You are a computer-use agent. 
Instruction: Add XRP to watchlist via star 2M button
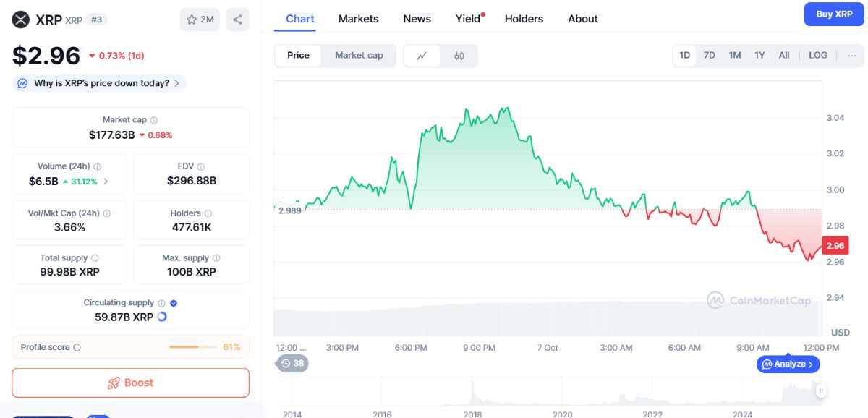200,20
